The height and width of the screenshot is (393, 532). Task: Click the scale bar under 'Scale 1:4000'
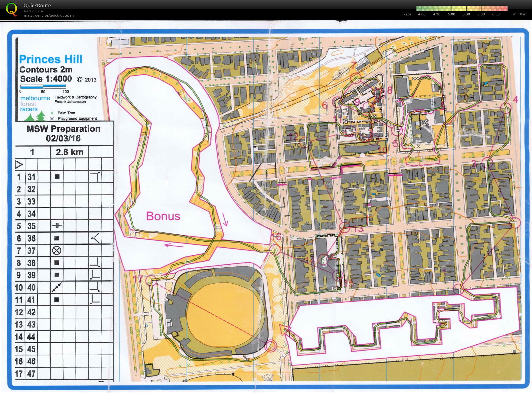coord(43,87)
